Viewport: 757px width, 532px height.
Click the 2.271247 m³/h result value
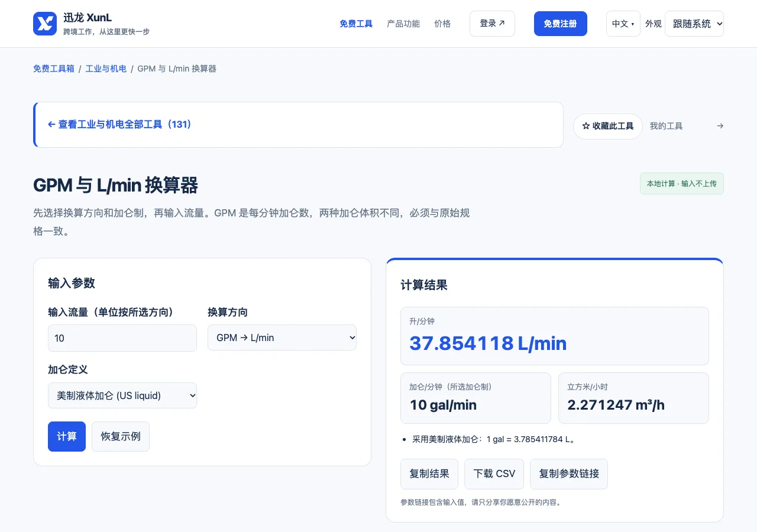pos(616,405)
